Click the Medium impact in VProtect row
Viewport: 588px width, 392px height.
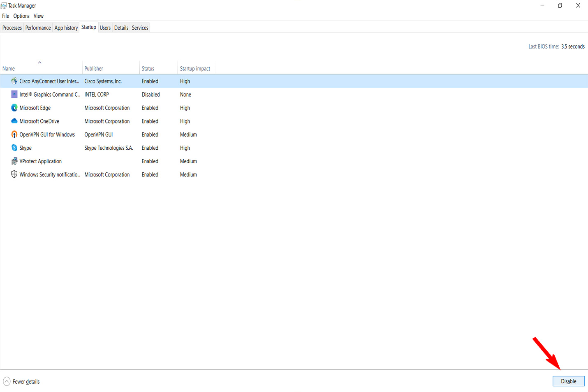click(x=188, y=161)
